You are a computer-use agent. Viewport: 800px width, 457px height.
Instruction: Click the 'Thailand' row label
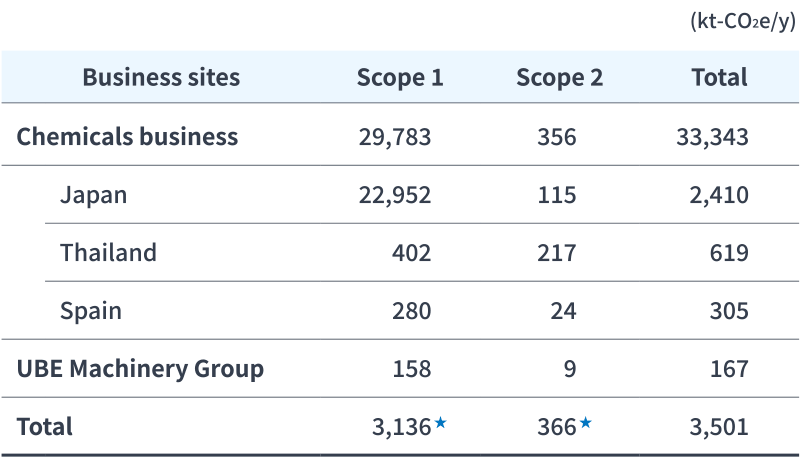108,253
